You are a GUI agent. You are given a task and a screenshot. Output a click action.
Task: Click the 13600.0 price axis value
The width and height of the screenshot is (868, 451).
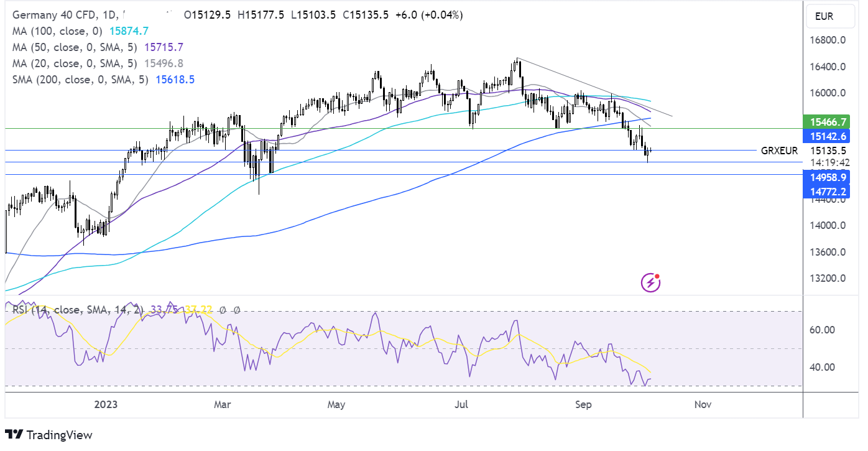[x=828, y=253]
